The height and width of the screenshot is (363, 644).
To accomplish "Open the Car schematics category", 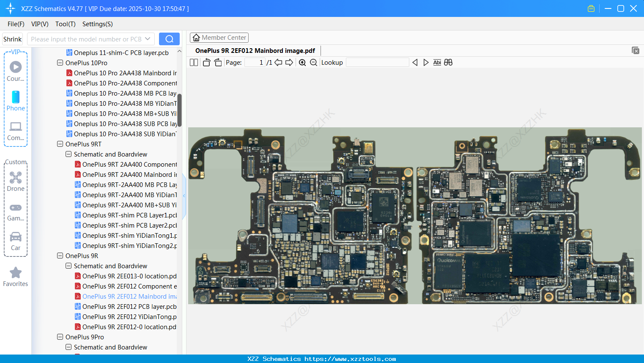I will [x=15, y=241].
